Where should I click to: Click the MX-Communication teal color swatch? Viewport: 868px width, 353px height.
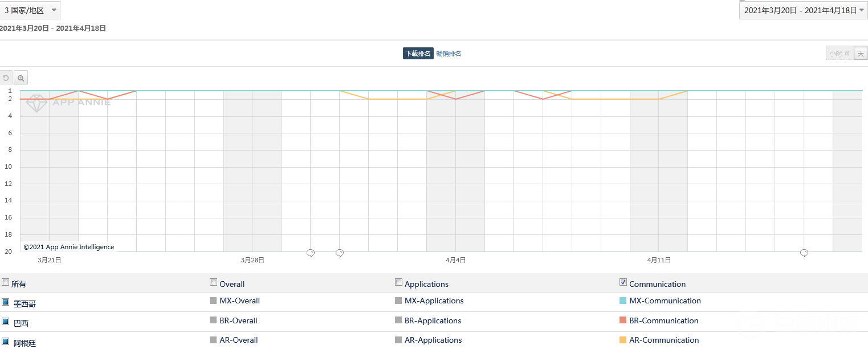tap(623, 301)
